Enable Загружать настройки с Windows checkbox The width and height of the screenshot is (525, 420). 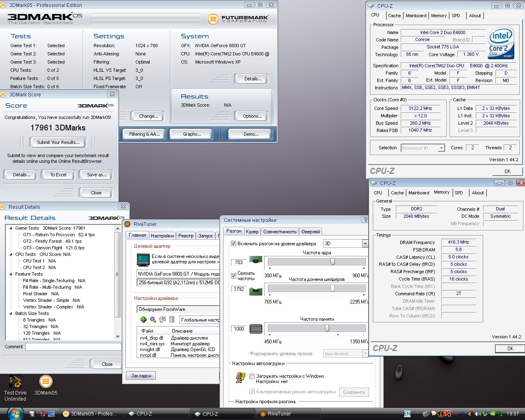point(252,376)
